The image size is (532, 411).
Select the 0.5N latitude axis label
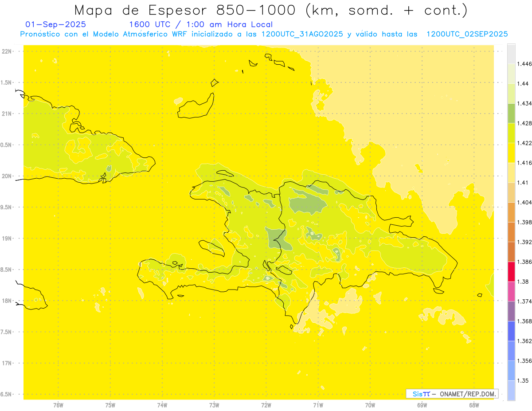pos(7,145)
